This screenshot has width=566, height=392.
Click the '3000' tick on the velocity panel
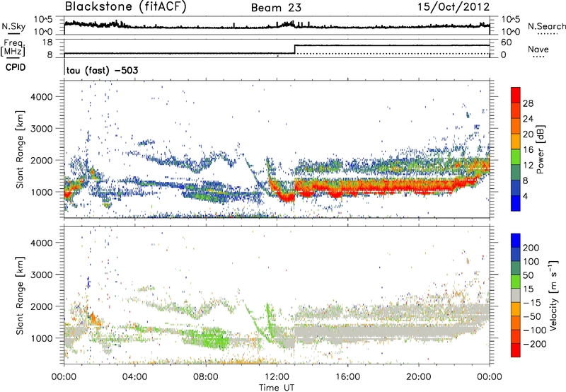pos(42,275)
